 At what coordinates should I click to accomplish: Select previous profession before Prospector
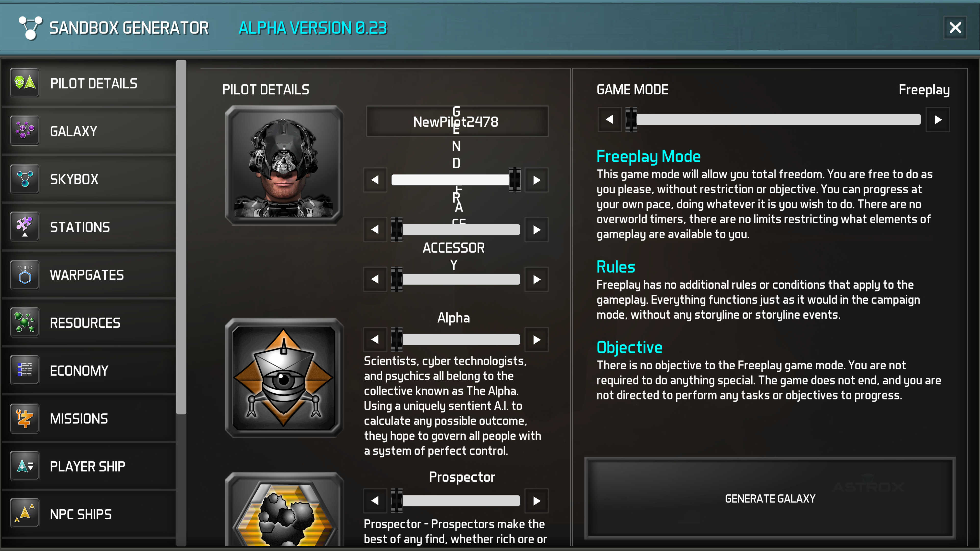pos(375,501)
